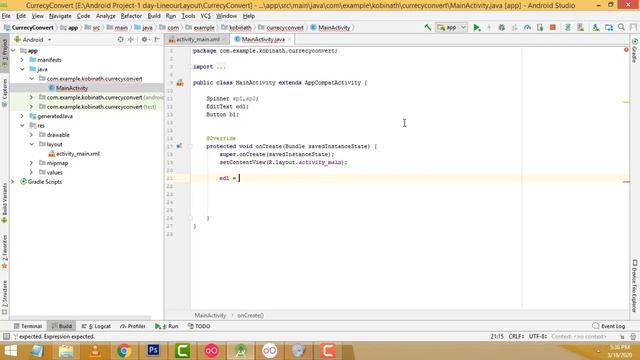Open the app run configuration dropdown
640x360 pixels.
(451, 27)
